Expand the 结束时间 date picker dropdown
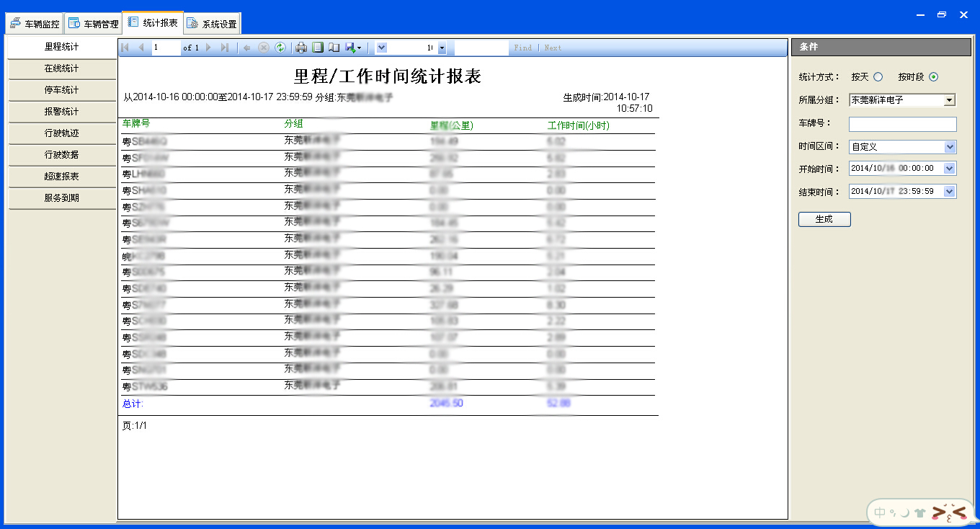980x529 pixels. (x=949, y=192)
